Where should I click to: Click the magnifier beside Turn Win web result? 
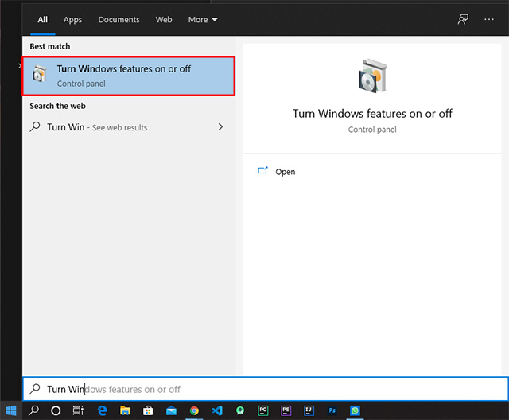pos(35,127)
